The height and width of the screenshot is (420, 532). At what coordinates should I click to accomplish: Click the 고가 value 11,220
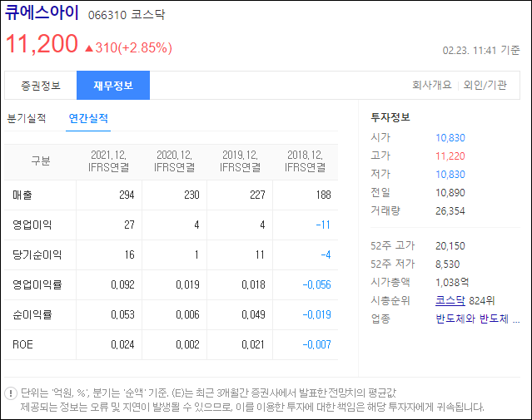click(x=450, y=156)
